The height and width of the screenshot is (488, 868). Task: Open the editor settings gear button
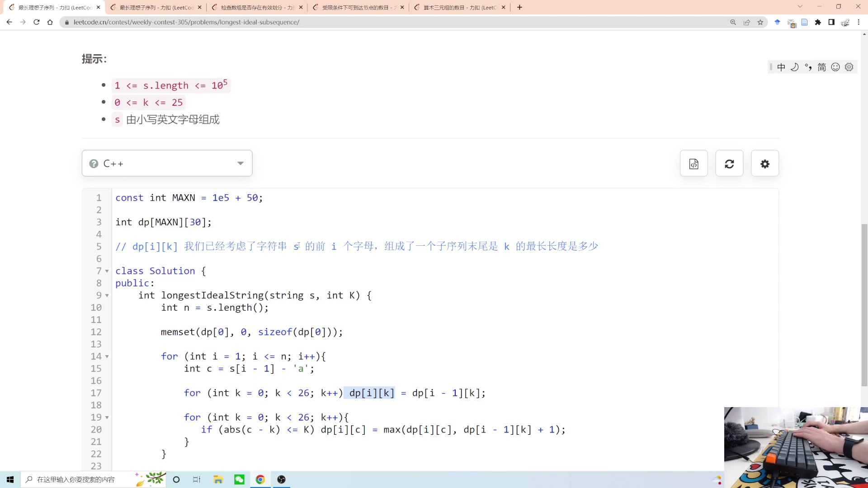click(764, 164)
